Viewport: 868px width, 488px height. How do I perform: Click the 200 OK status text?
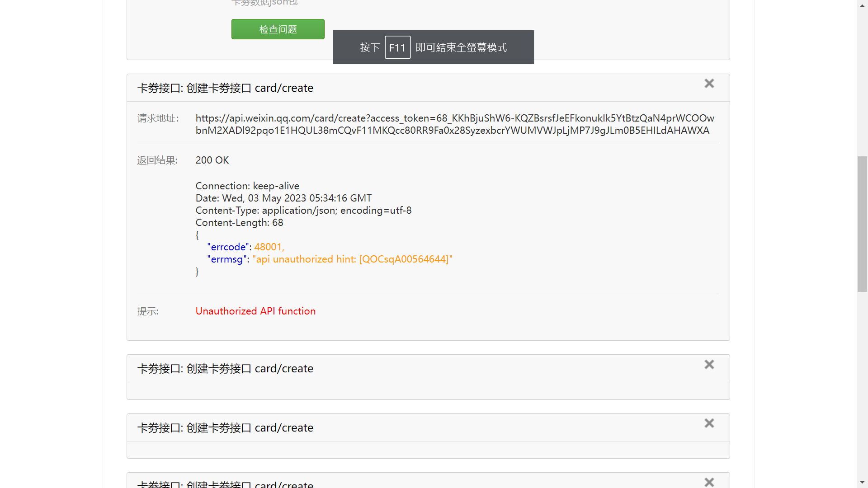coord(212,160)
